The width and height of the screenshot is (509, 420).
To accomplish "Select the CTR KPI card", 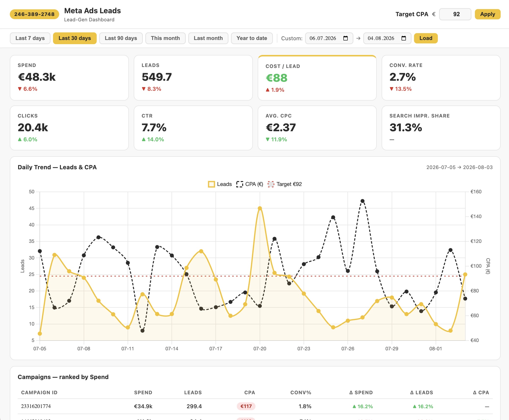I will click(193, 128).
